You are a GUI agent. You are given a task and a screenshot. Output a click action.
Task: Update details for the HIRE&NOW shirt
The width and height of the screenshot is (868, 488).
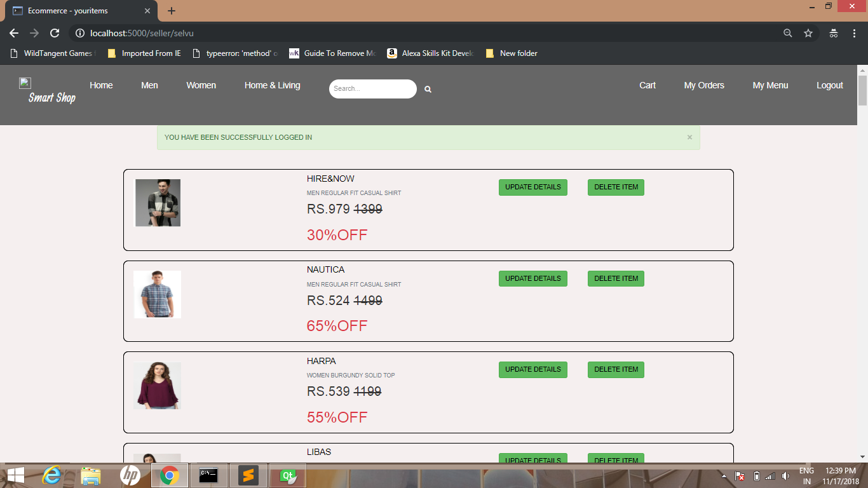(x=533, y=187)
